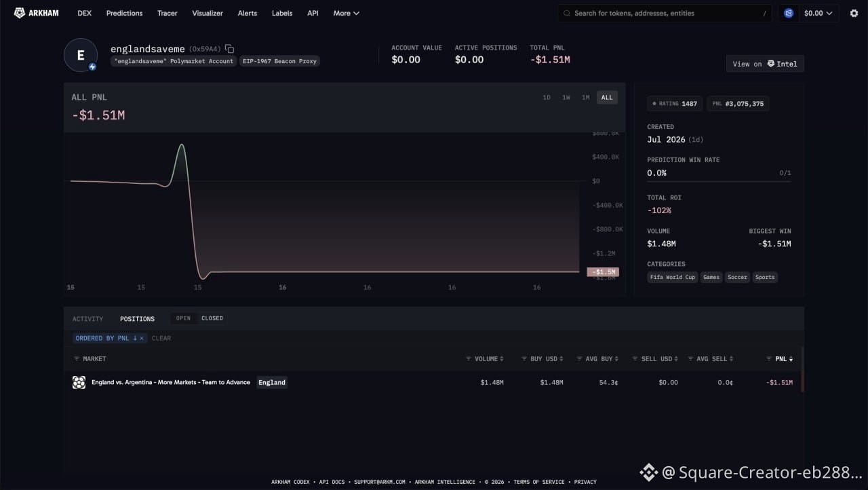Select the ALL chart range
868x490 pixels.
(607, 97)
